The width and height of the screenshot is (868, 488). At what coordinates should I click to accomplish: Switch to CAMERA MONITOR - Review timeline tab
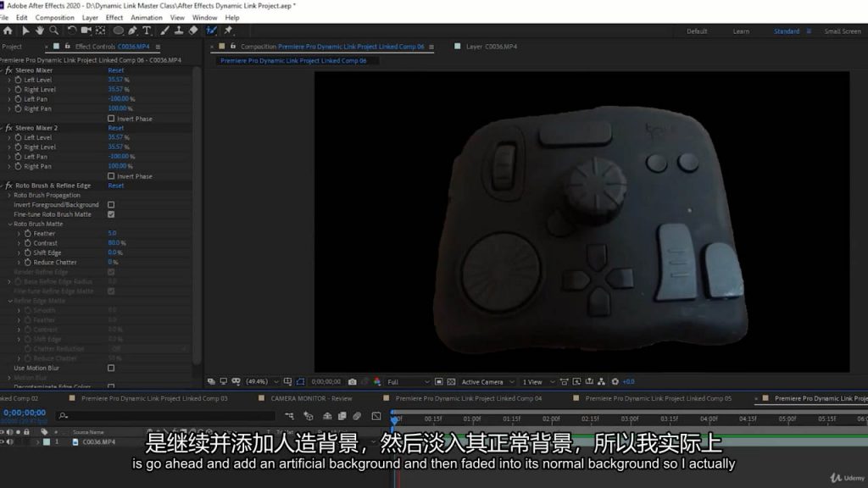[x=311, y=398]
